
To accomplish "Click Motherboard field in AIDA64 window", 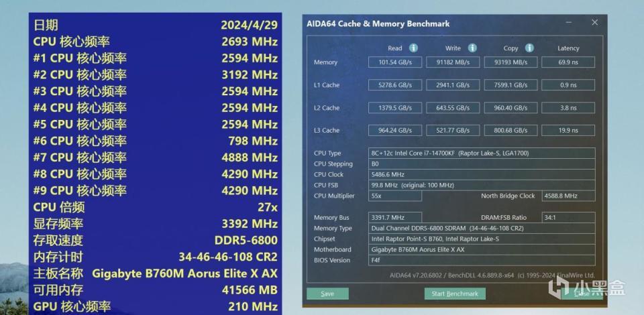I will (482, 250).
